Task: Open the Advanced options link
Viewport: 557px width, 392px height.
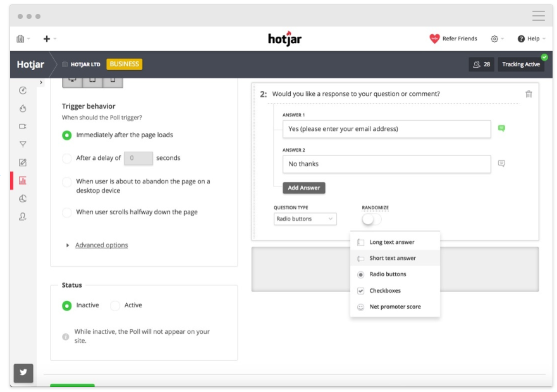Action: pos(102,245)
